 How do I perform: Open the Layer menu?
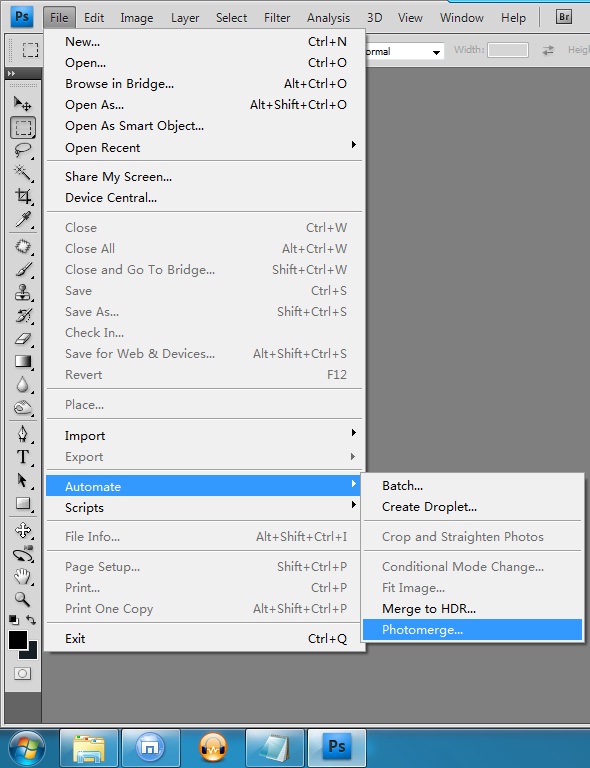185,18
